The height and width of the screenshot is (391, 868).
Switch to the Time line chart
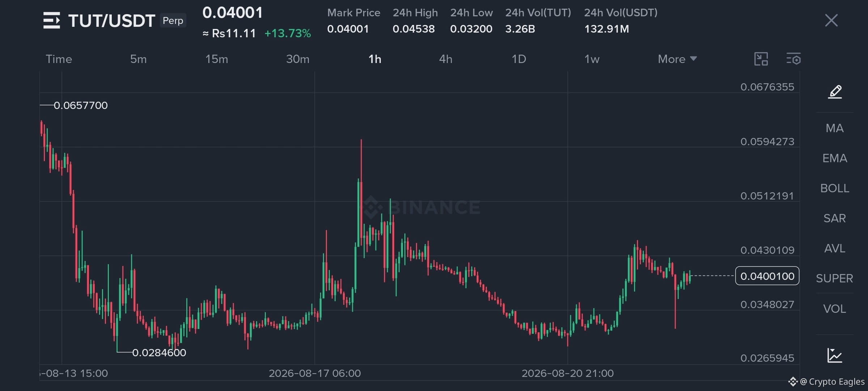(x=59, y=59)
